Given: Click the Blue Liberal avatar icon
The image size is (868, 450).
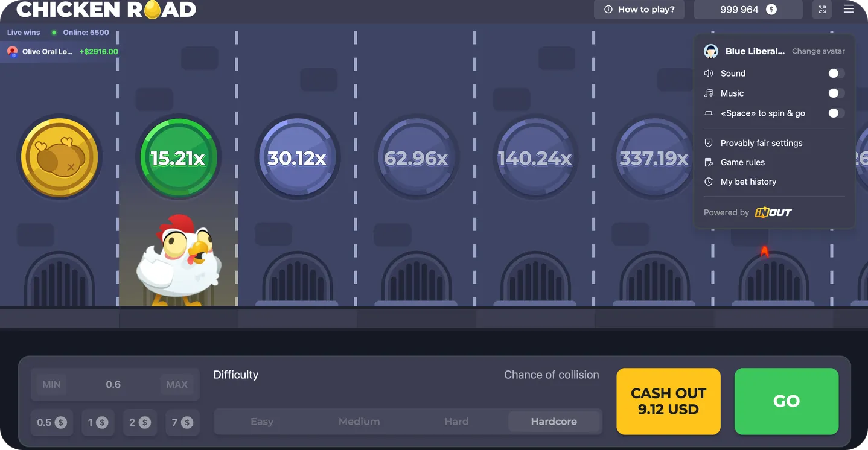Looking at the screenshot, I should [x=711, y=51].
